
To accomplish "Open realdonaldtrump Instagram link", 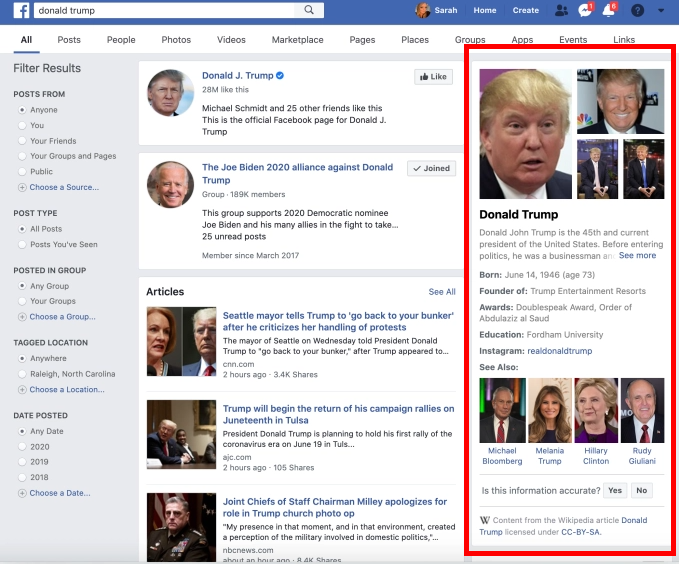I will [x=559, y=351].
